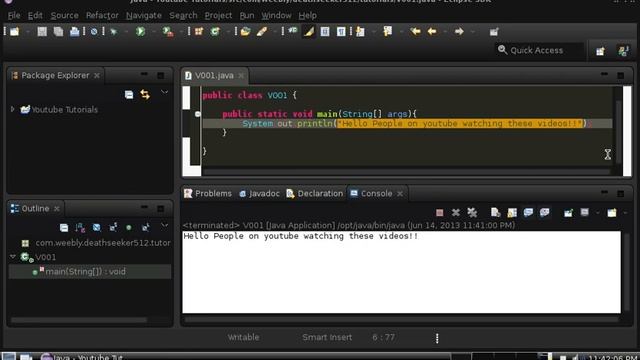Open dropdown next to Open Console icon
This screenshot has width=640, height=360.
(x=625, y=213)
